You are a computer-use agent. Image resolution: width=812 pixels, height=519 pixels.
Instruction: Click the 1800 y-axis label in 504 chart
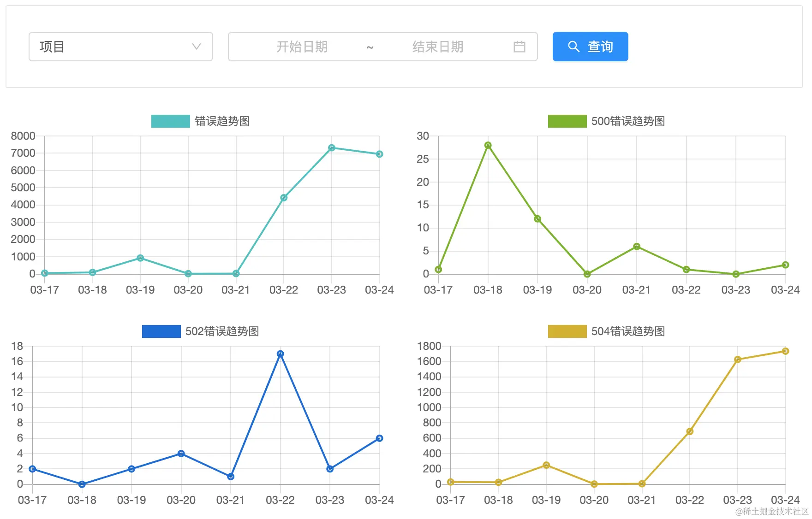pyautogui.click(x=429, y=346)
